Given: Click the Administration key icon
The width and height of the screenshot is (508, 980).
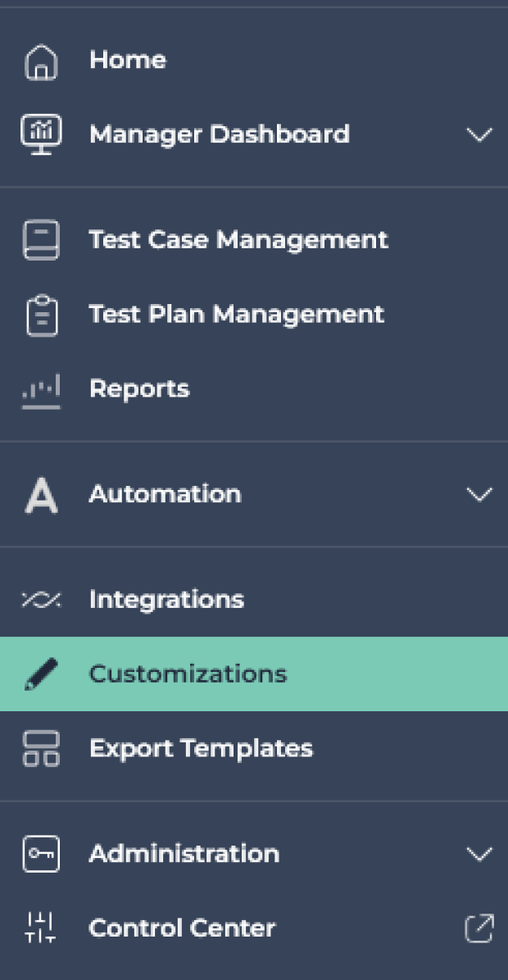Looking at the screenshot, I should (41, 854).
